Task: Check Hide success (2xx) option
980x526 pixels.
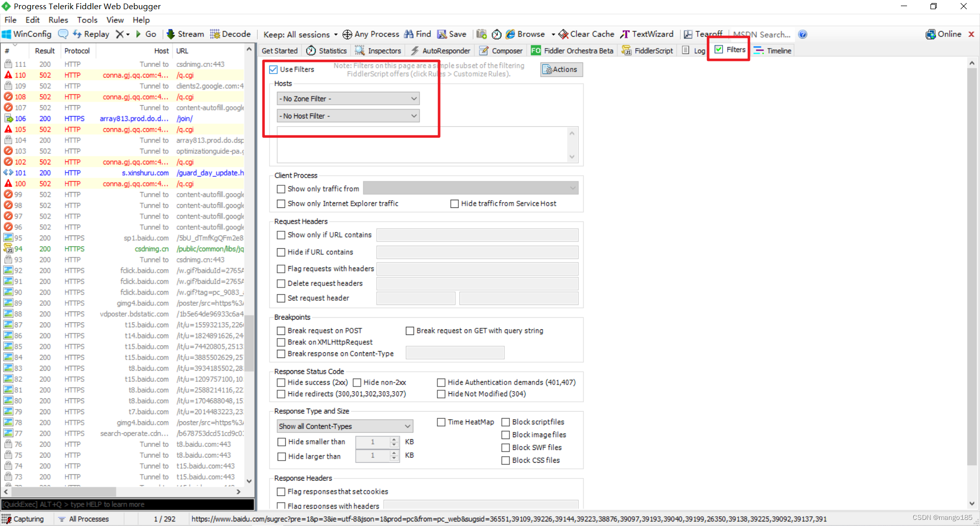Action: 281,382
